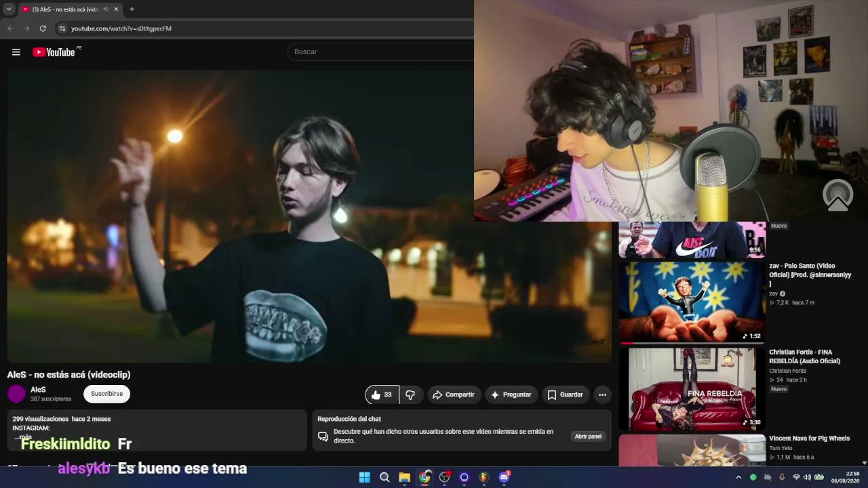Go back in browser history
The image size is (868, 488).
click(10, 28)
